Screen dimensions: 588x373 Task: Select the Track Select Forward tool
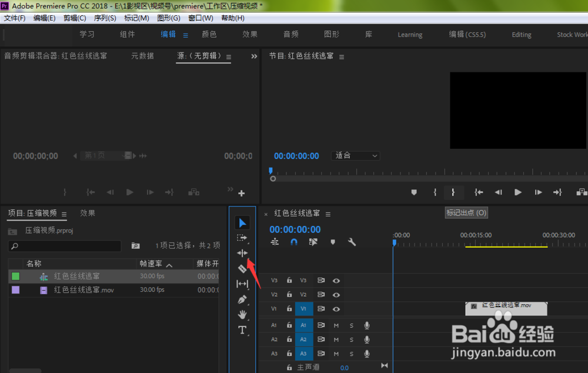click(x=242, y=238)
